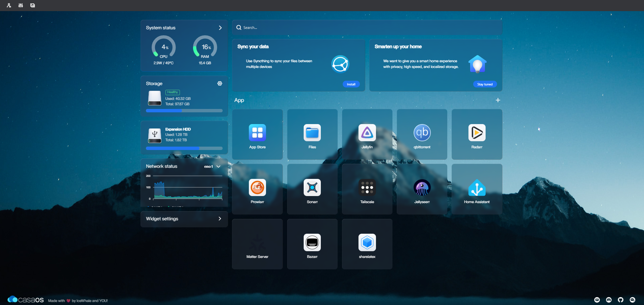
Task: Click the 'Storage' widget title
Action: (154, 83)
